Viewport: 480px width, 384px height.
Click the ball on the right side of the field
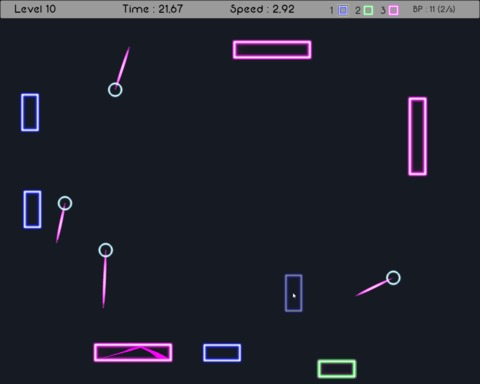tap(393, 278)
